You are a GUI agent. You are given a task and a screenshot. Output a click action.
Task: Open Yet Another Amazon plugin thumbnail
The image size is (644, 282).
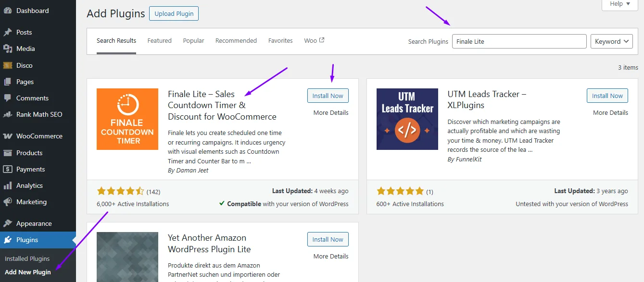pos(127,257)
